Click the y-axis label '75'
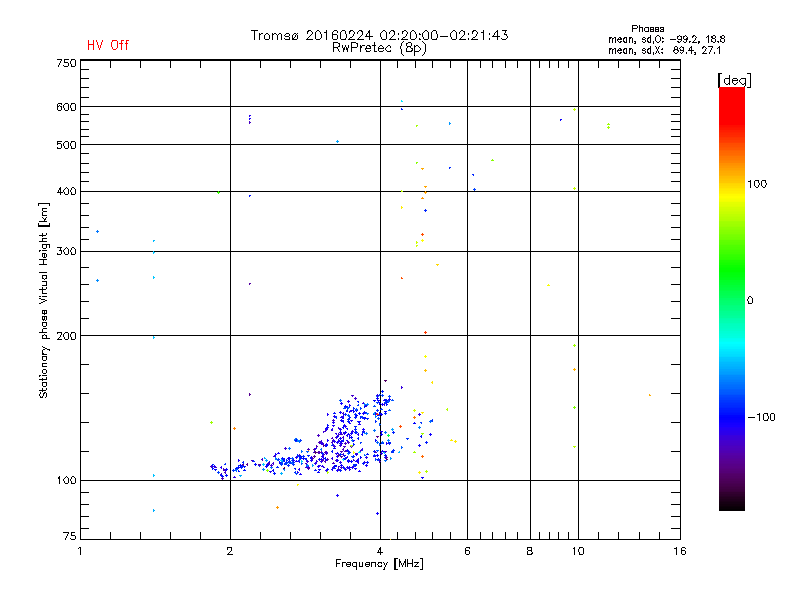 pyautogui.click(x=70, y=536)
